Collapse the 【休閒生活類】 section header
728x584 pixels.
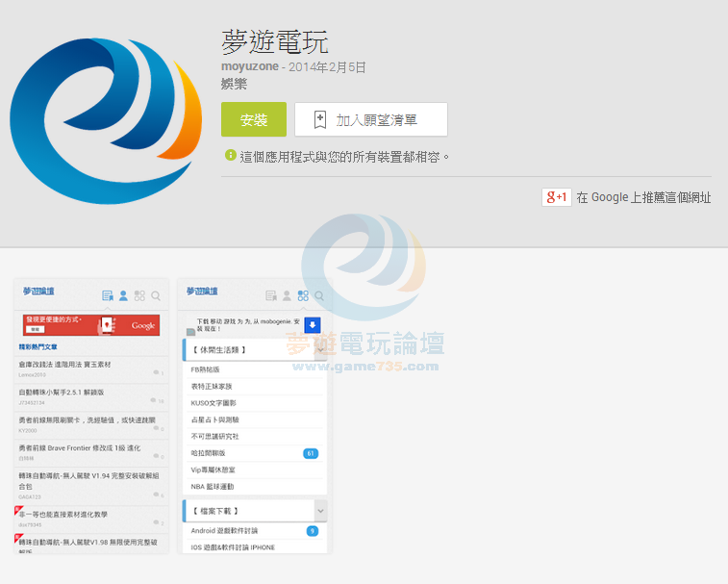pos(255,350)
